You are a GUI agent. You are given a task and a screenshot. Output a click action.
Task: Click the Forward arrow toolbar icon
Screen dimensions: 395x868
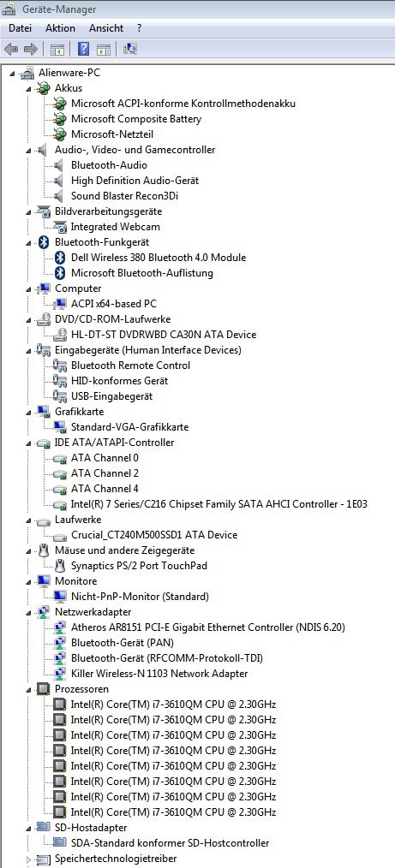pyautogui.click(x=31, y=50)
